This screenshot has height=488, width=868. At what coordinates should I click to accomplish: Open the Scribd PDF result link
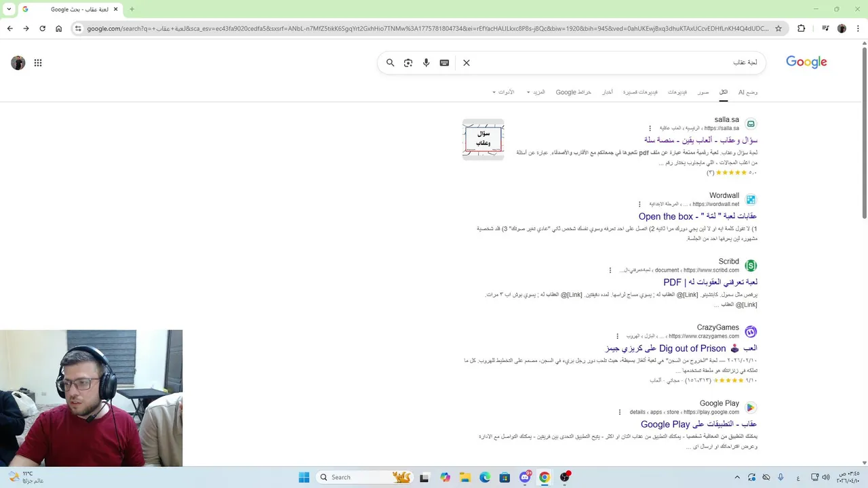click(x=710, y=282)
